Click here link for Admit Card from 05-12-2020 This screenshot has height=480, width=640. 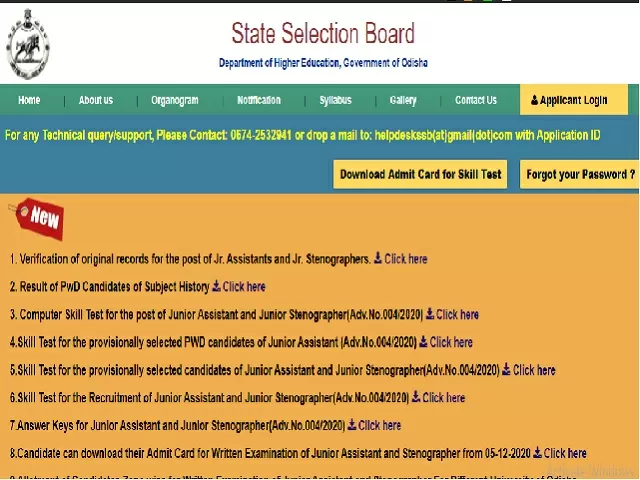pos(565,453)
